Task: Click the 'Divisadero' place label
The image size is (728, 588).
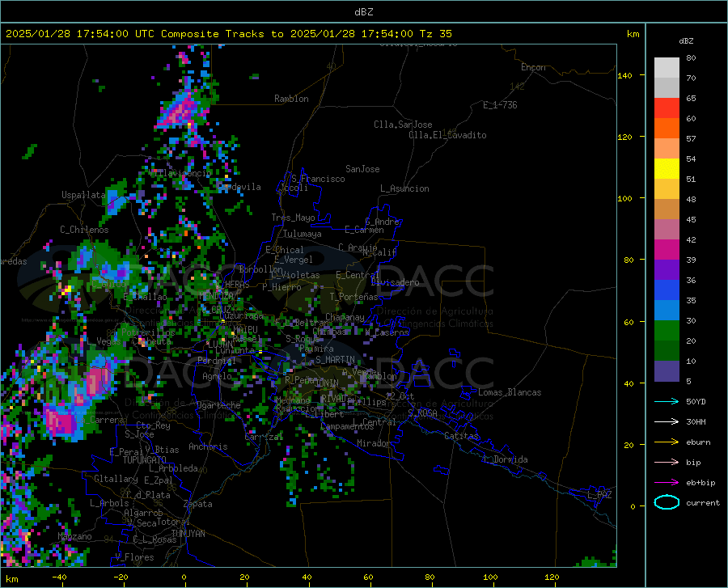Action: tap(395, 282)
